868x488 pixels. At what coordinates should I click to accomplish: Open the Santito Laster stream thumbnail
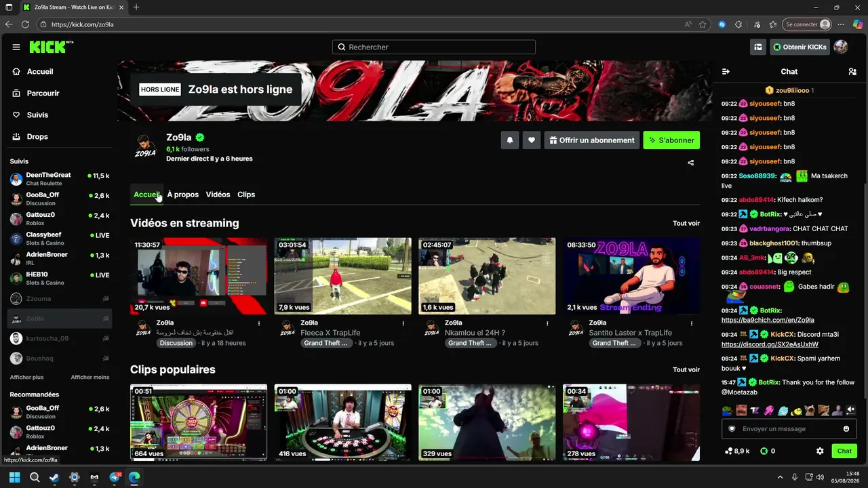(631, 276)
